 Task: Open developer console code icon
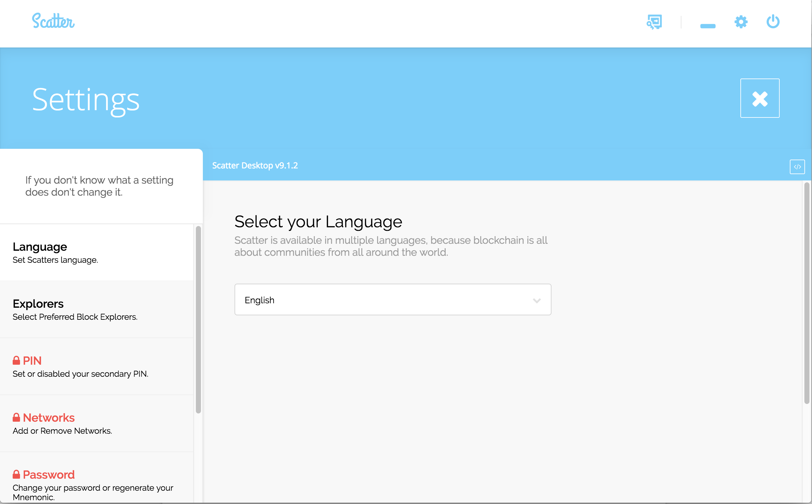click(x=797, y=167)
